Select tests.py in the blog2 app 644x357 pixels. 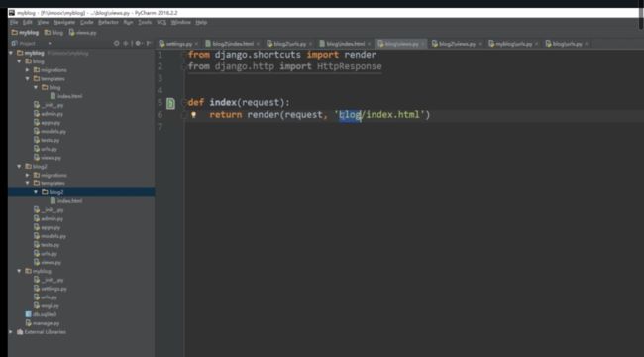pyautogui.click(x=47, y=245)
